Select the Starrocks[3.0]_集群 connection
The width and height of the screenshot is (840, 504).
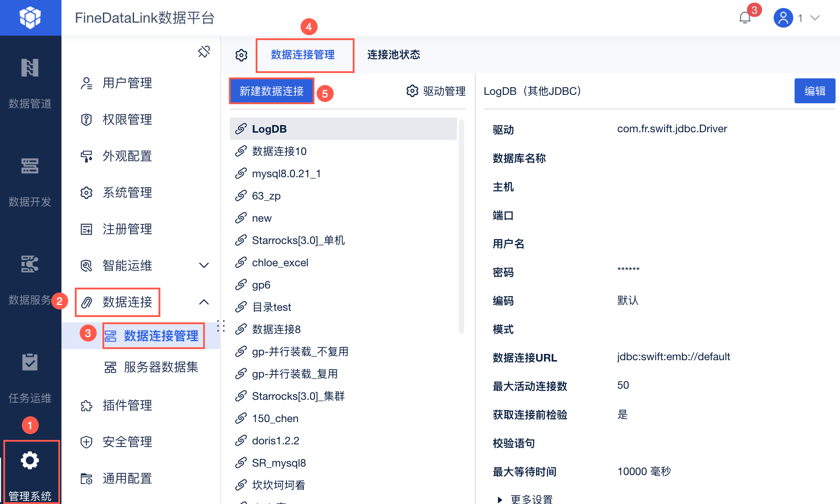click(343, 396)
